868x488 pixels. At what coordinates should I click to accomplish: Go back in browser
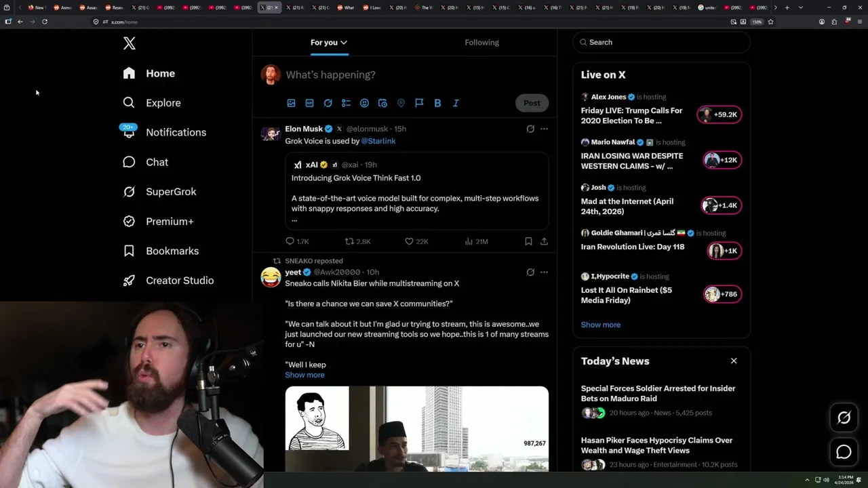pos(20,22)
